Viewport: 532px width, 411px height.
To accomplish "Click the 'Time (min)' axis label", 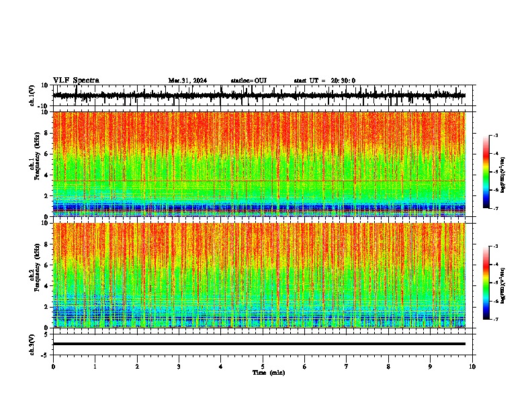I will click(x=269, y=373).
